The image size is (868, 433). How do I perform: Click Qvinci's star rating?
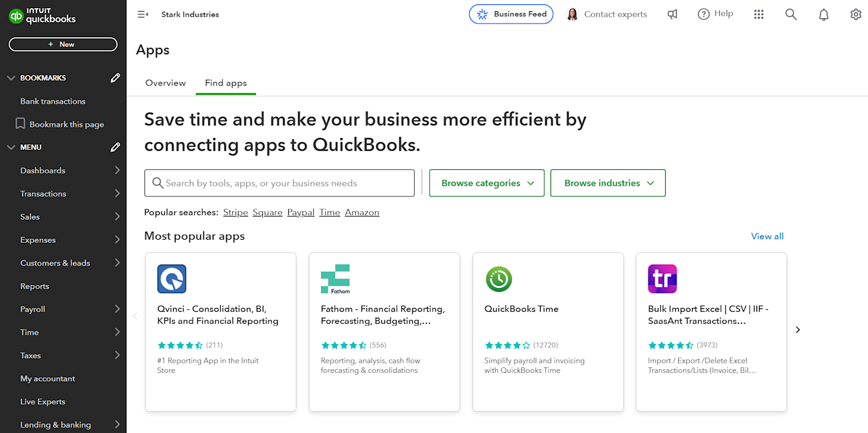point(180,345)
